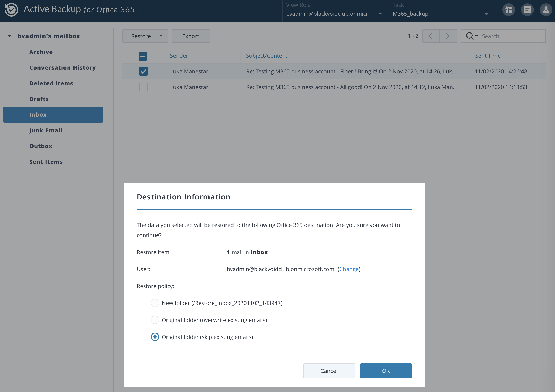Go to next page with right arrow
Screen dimensions: 555x392
tap(448, 36)
